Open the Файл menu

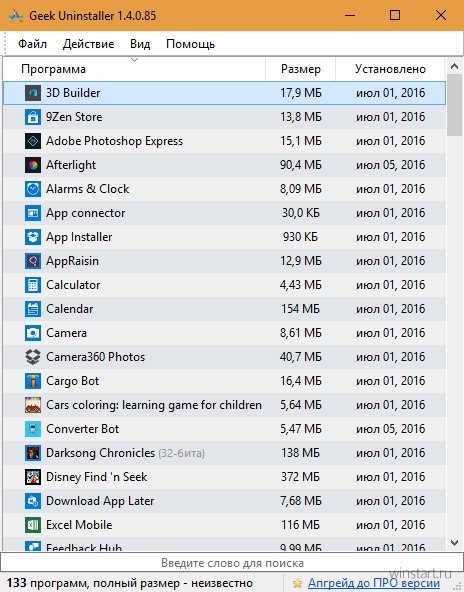32,44
